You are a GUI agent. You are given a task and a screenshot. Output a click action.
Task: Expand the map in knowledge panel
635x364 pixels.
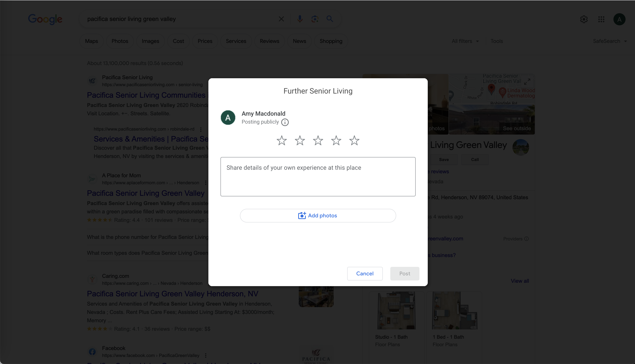(x=527, y=81)
